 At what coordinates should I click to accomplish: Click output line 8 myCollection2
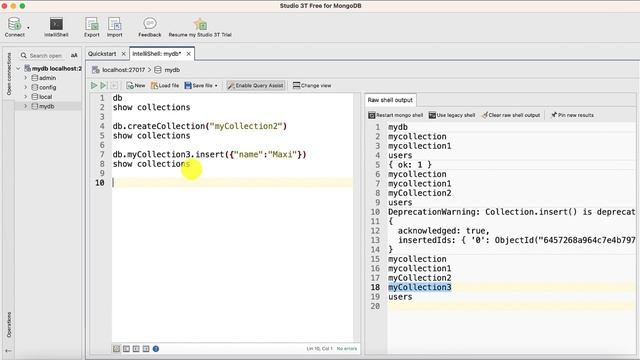pyautogui.click(x=420, y=193)
